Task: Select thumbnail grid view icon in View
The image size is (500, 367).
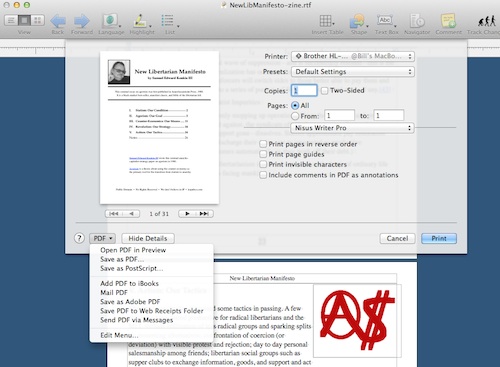Action: pos(38,21)
